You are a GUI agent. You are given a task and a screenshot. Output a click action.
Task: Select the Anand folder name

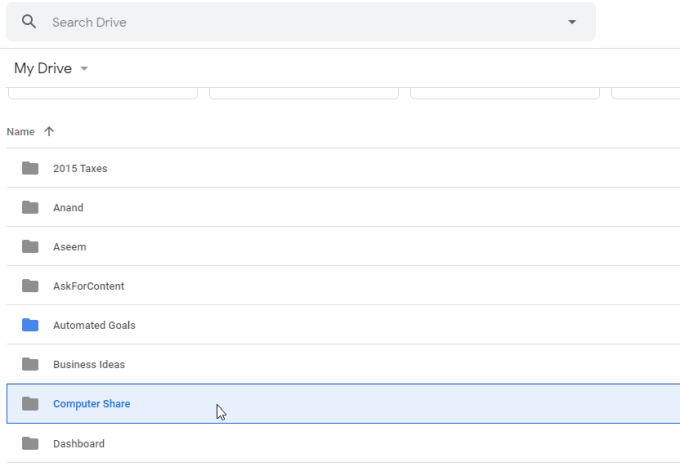[x=68, y=207]
